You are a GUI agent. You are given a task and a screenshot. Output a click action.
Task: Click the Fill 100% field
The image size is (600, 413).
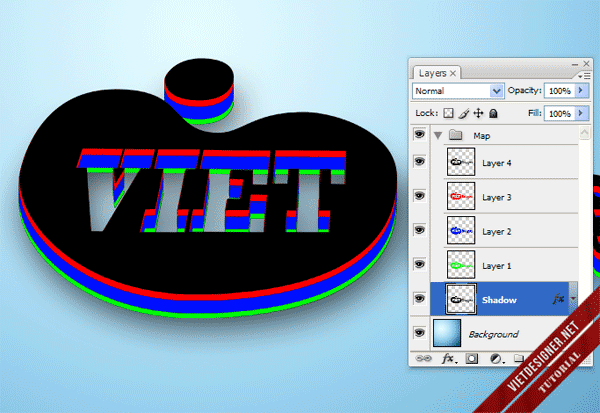(560, 114)
